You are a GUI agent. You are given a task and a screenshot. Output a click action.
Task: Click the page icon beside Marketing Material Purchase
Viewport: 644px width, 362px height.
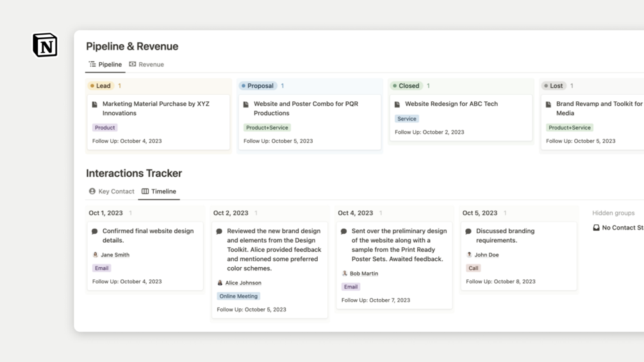95,104
